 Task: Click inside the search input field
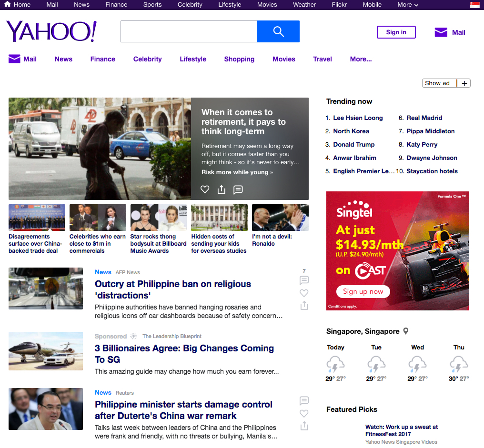[189, 31]
